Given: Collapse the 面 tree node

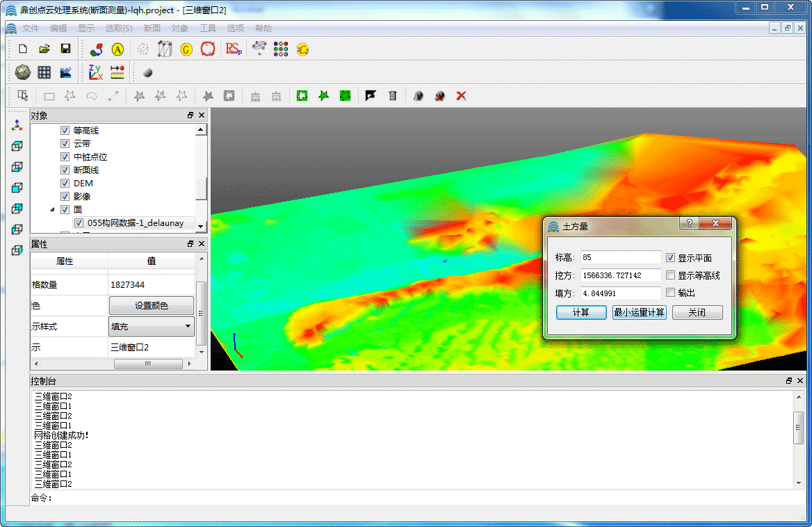Looking at the screenshot, I should coord(52,209).
